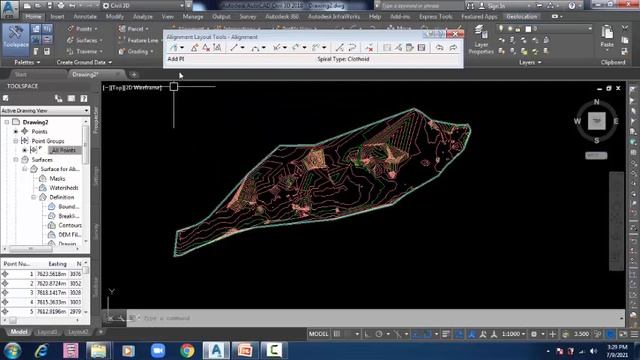Screen dimensions: 640x360
Task: Open Toolspace help question-mark icon
Action: [x=84, y=98]
